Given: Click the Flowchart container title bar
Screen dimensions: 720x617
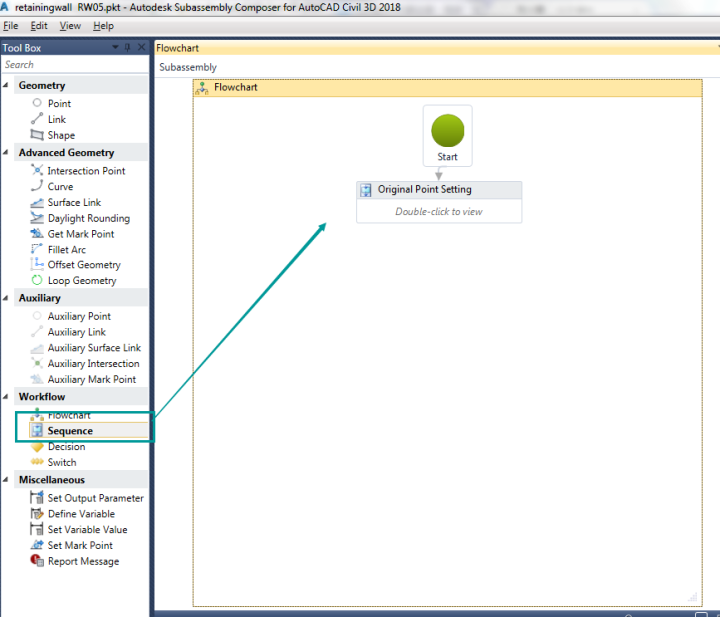Looking at the screenshot, I should [x=448, y=88].
